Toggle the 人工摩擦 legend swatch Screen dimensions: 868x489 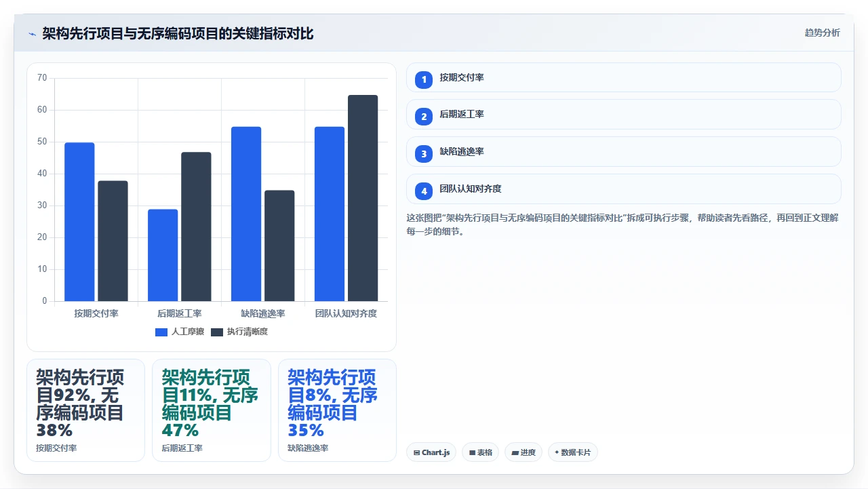161,332
